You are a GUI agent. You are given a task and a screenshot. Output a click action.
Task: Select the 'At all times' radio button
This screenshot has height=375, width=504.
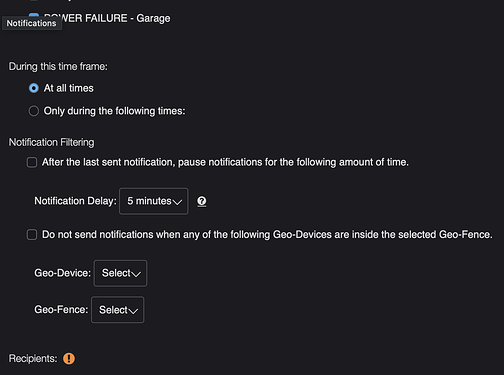tap(34, 88)
